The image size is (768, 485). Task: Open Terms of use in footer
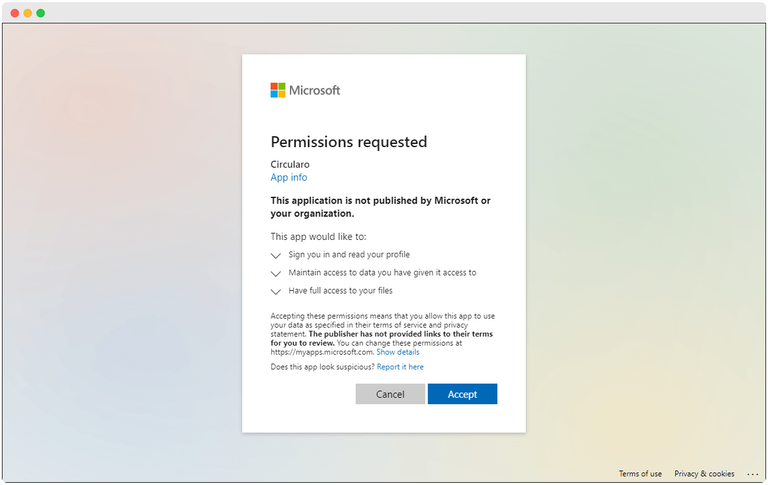[x=640, y=474]
